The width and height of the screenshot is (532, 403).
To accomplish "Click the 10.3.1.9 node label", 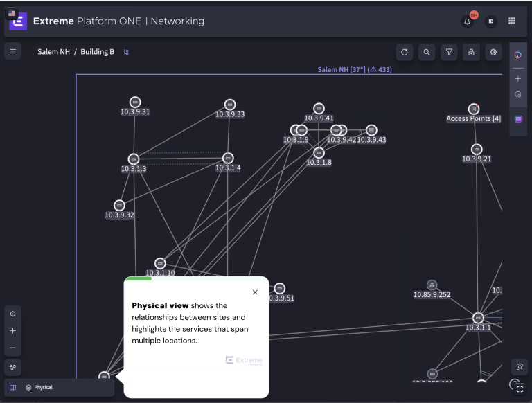I will click(296, 140).
